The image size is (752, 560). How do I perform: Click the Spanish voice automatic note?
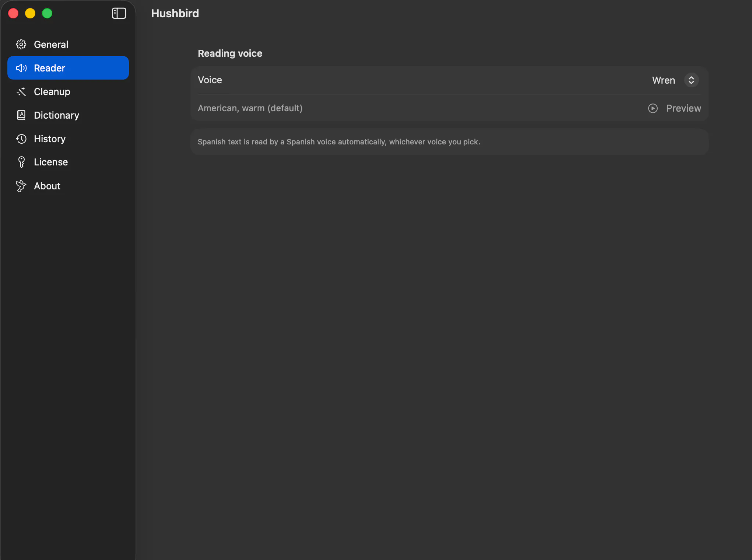339,142
